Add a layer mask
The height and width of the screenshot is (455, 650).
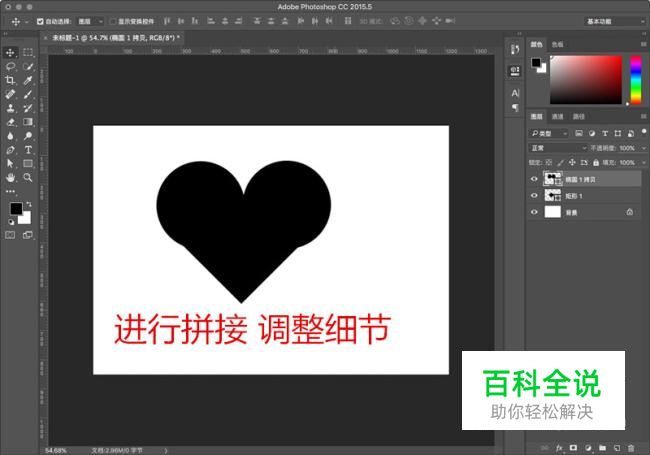573,448
